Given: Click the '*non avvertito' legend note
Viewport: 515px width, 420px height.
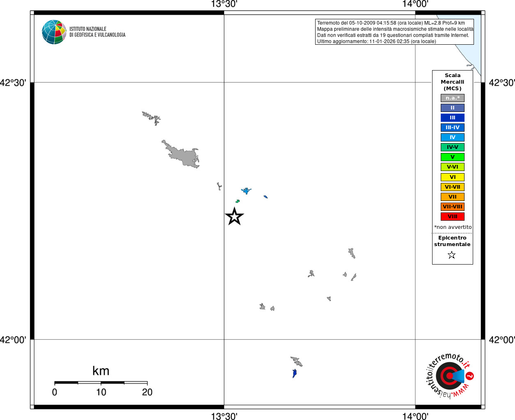Looking at the screenshot, I should coord(453,227).
